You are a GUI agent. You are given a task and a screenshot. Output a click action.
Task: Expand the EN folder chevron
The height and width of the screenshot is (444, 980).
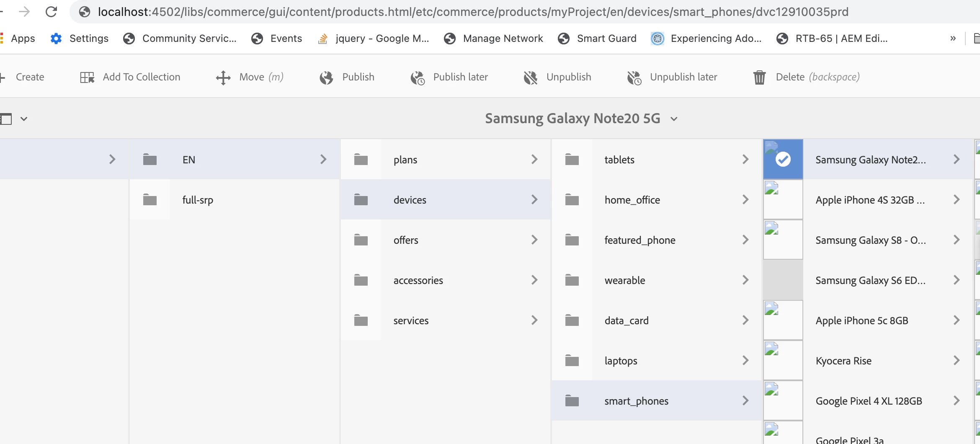click(323, 159)
